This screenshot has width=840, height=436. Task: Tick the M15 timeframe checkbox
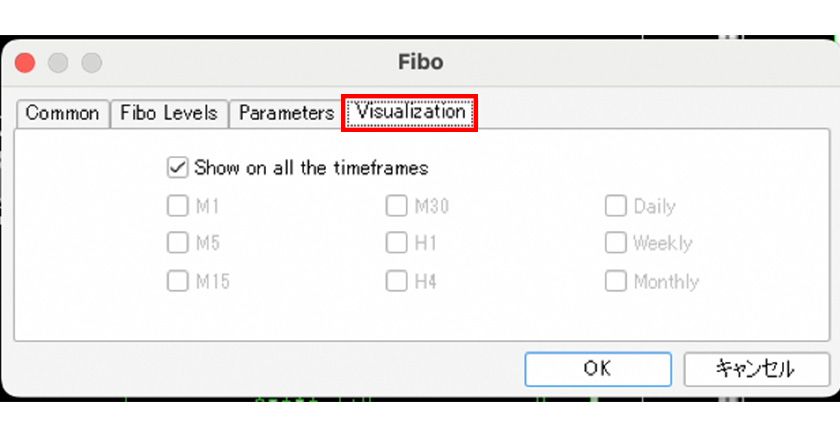click(x=178, y=281)
